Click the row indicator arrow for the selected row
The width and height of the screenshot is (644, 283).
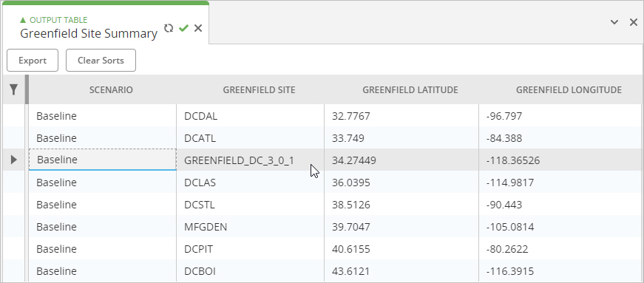click(13, 160)
